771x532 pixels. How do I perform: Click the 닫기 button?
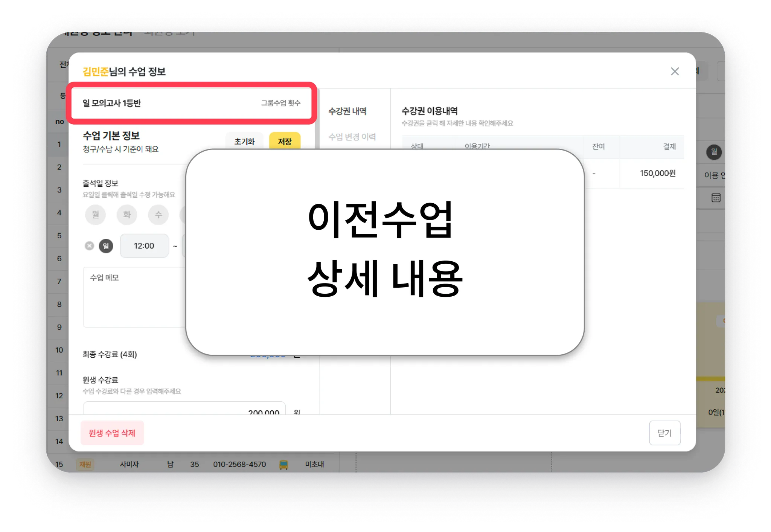click(x=664, y=433)
